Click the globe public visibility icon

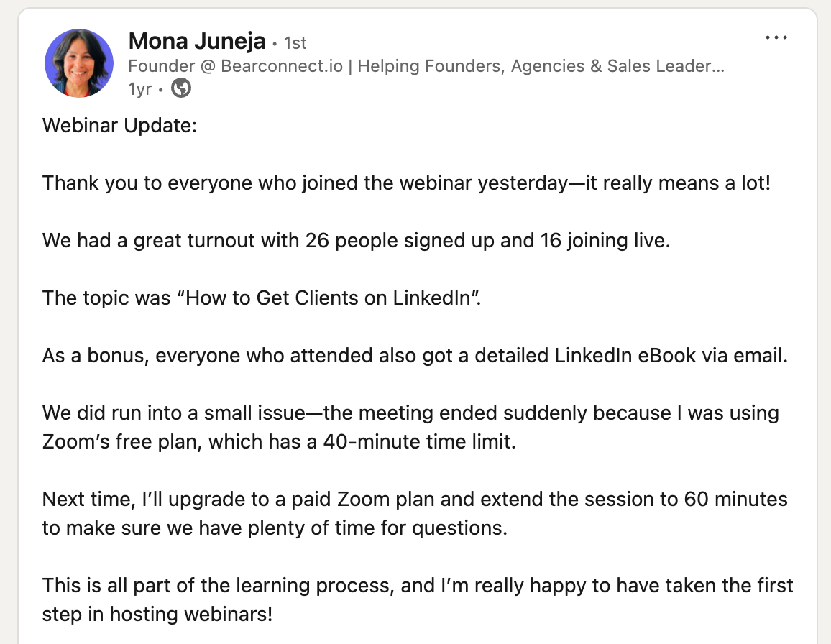(x=181, y=89)
